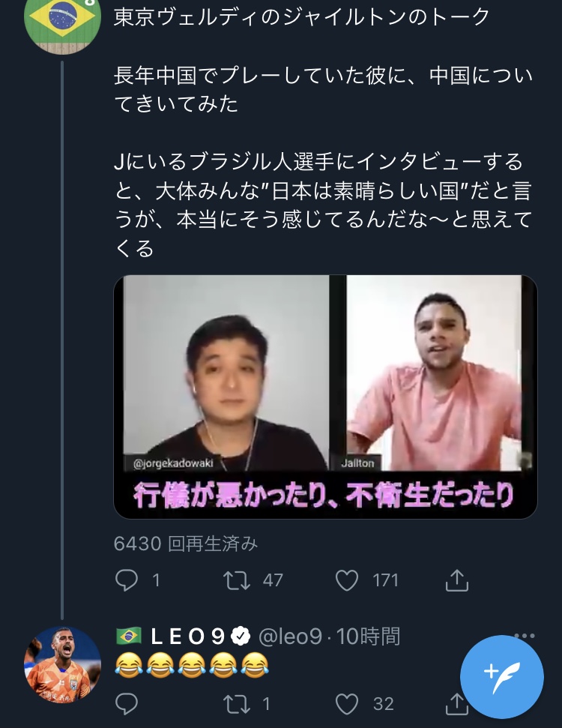Open LEO9's profile picture
This screenshot has width=562, height=728.
62,664
